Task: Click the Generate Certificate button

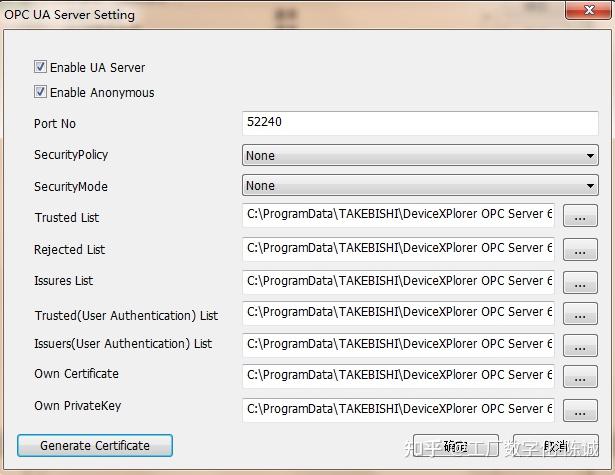Action: (95, 446)
